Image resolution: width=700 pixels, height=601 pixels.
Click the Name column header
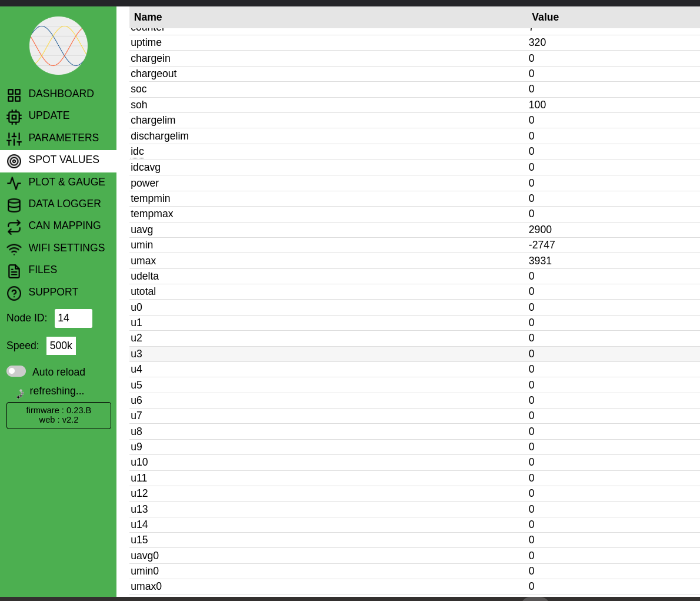tap(148, 17)
